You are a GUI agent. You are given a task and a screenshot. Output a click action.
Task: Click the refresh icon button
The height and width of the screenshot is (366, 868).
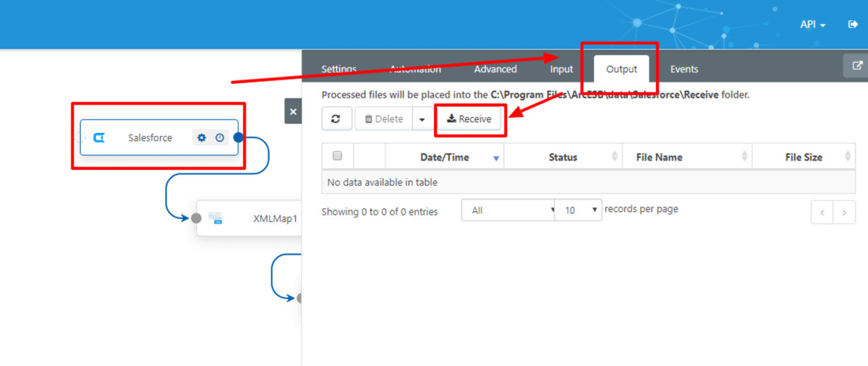336,119
